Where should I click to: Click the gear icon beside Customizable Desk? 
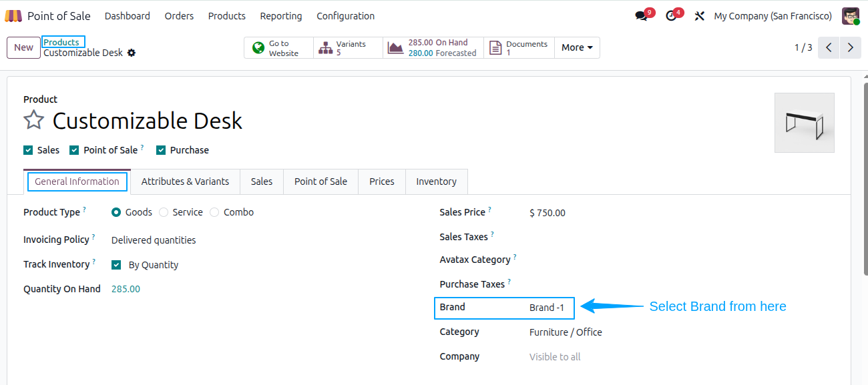pos(132,53)
